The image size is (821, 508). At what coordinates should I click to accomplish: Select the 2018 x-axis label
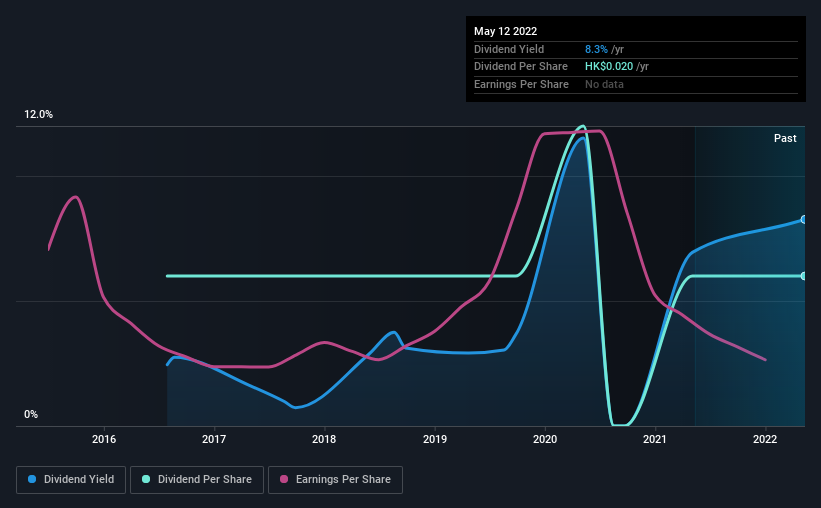[x=324, y=439]
